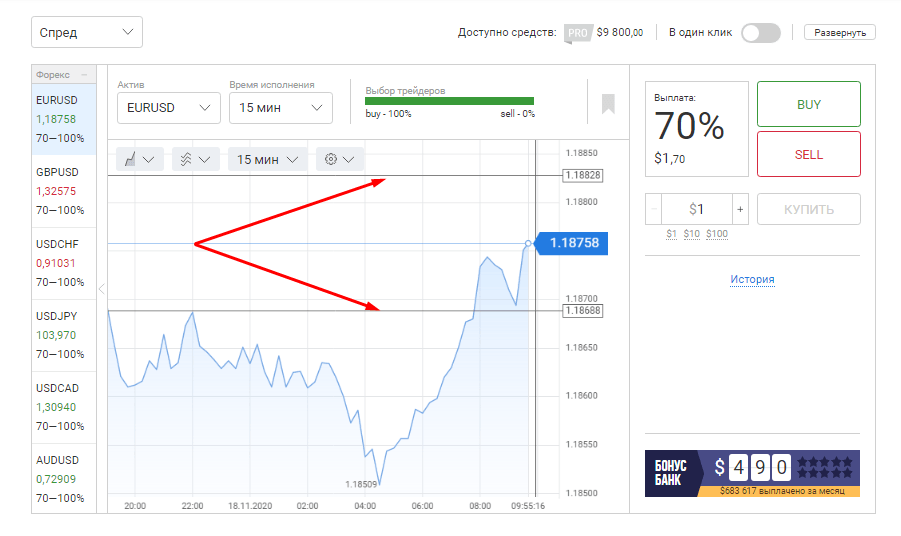The height and width of the screenshot is (536, 901).
Task: Select USDJPY in the asset list
Action: pos(64,334)
